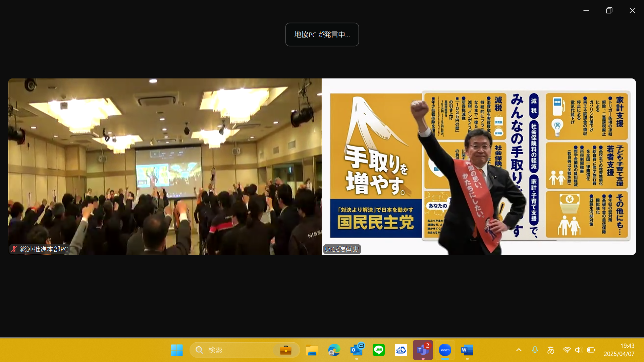This screenshot has height=362, width=644.
Task: Toggle Japanese IME input mode indicator
Action: pyautogui.click(x=551, y=350)
